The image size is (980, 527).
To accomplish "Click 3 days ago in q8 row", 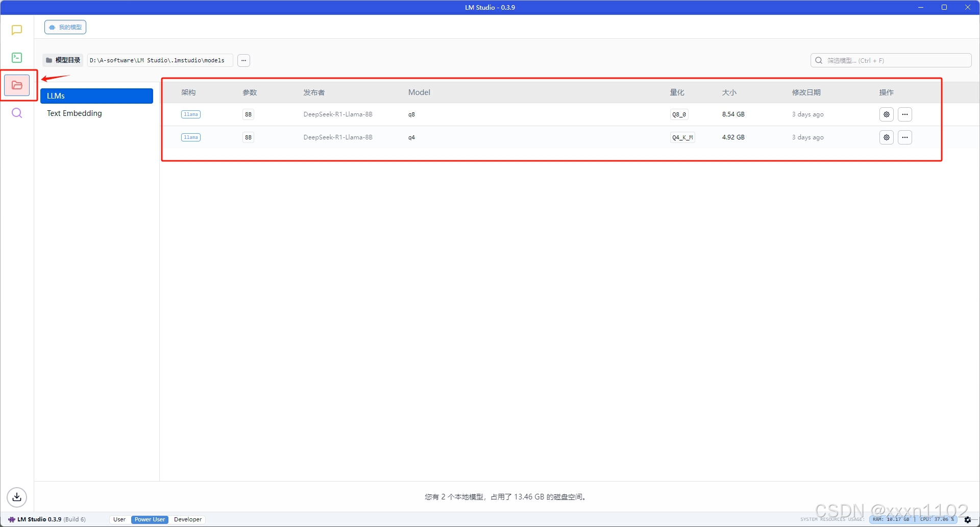I will click(x=808, y=114).
